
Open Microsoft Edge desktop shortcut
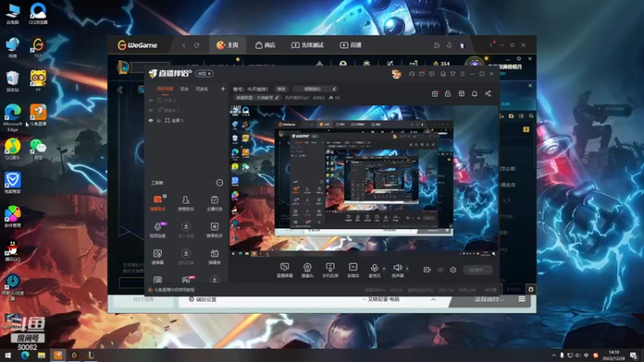click(13, 117)
